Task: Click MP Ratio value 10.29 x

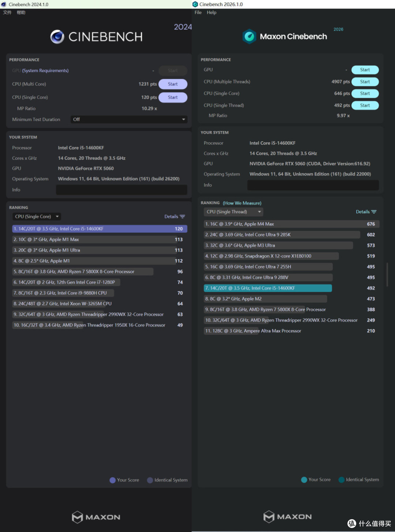Action: [x=149, y=109]
